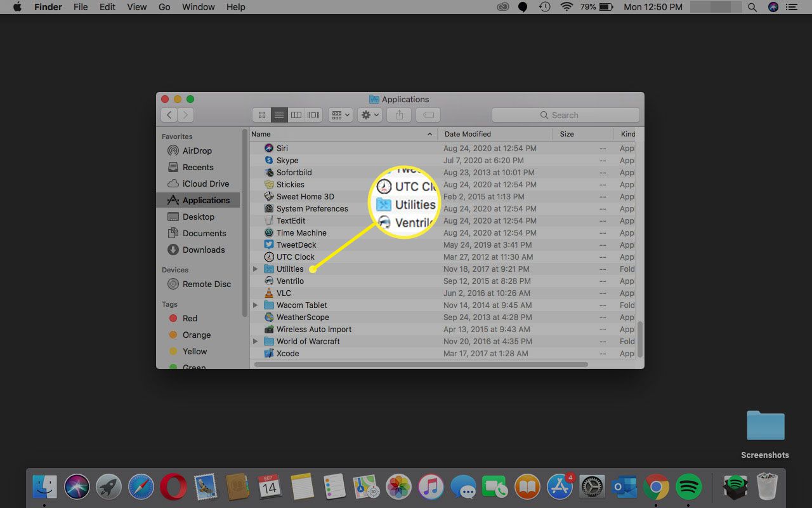The image size is (812, 508).
Task: Expand the World of Warcraft folder
Action: pos(255,342)
